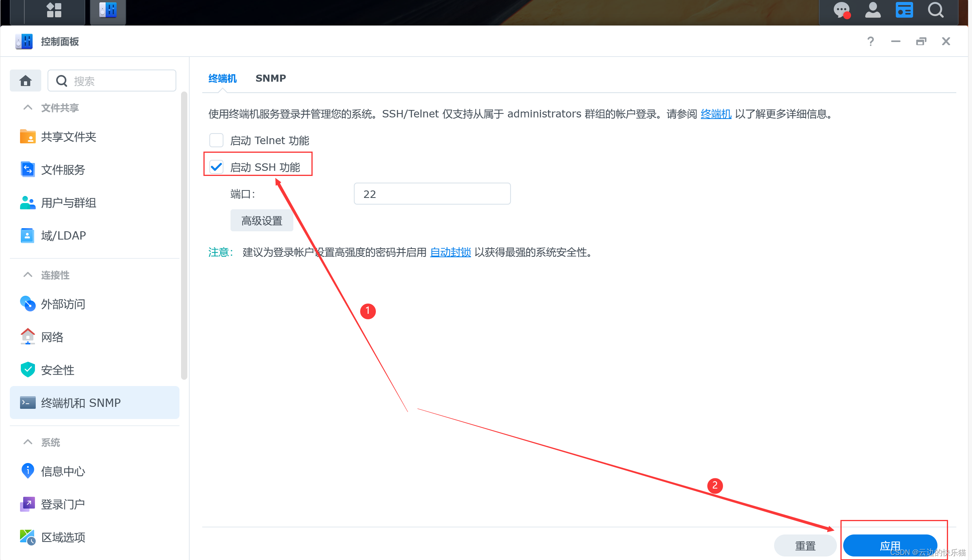Click the sidebar vertical scrollbar

pyautogui.click(x=184, y=236)
